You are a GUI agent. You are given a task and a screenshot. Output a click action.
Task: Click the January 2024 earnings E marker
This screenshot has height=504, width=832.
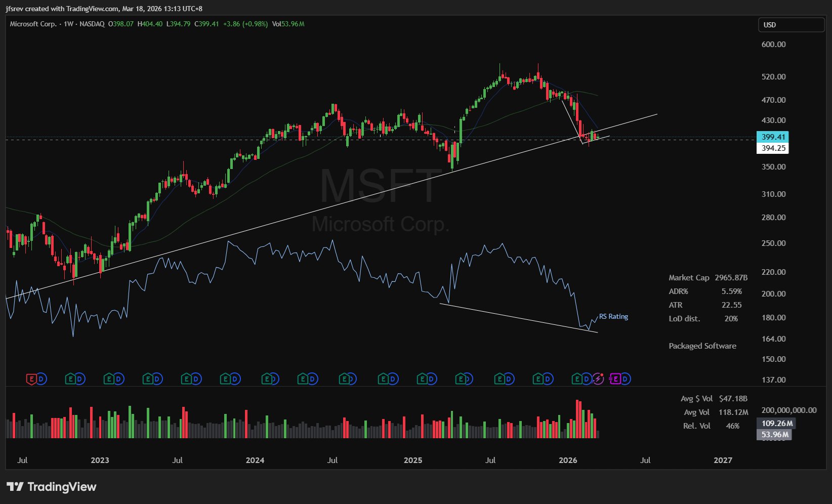pos(267,379)
